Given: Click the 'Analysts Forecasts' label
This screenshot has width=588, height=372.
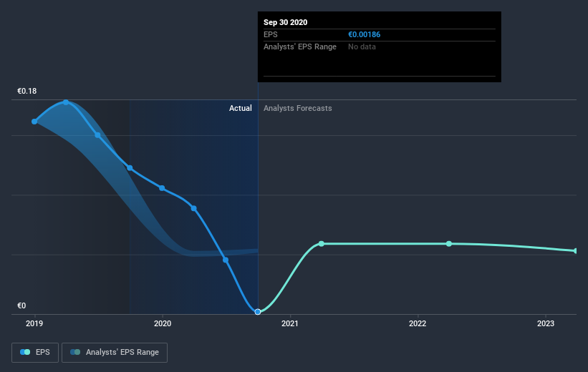Looking at the screenshot, I should [x=298, y=108].
